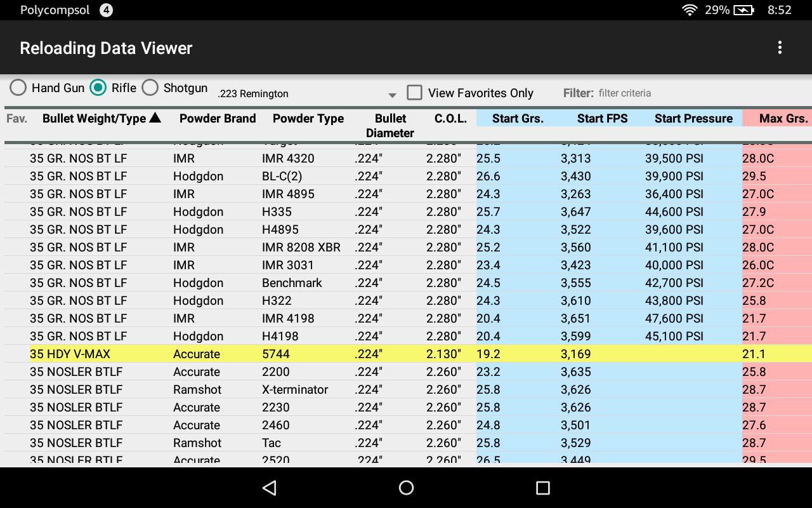Click the Max Grs. column header

tap(783, 119)
